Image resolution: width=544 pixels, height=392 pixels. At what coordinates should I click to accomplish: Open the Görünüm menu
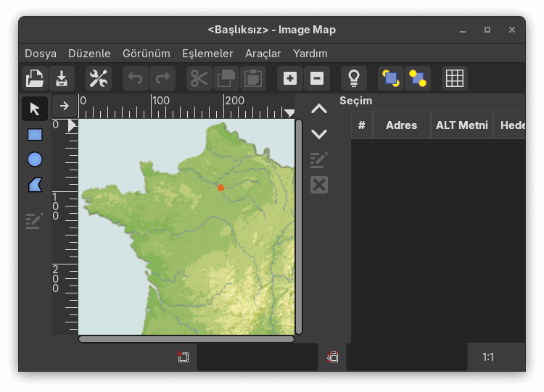(x=147, y=54)
